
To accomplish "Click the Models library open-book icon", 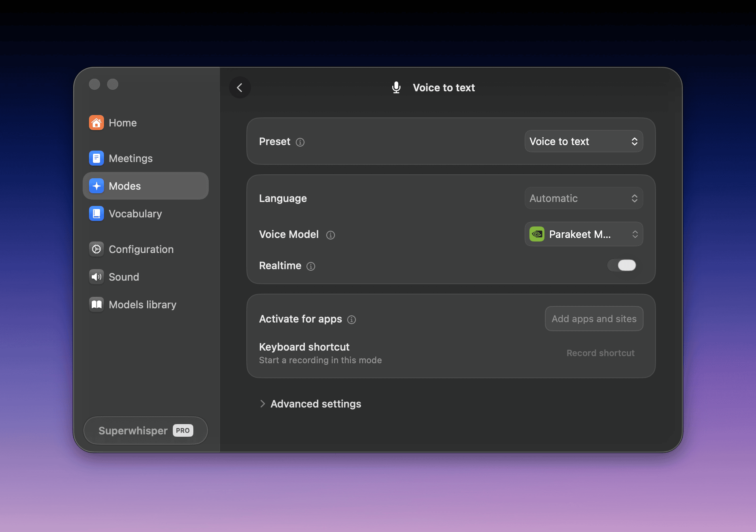I will pos(96,305).
